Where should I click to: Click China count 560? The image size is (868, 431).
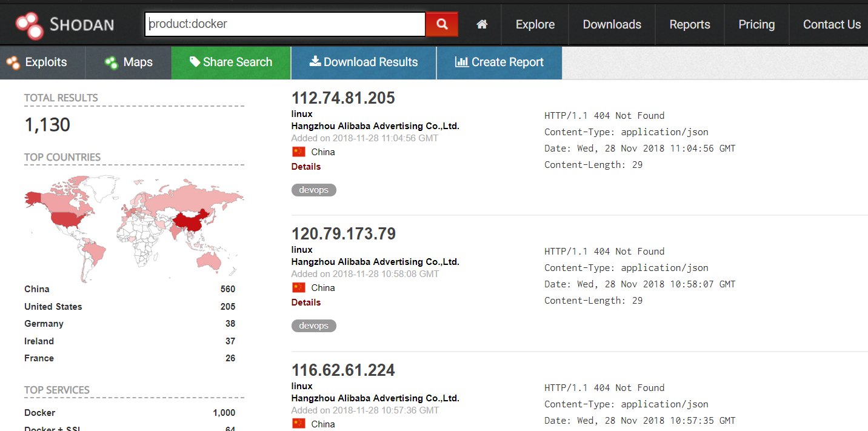pos(228,289)
